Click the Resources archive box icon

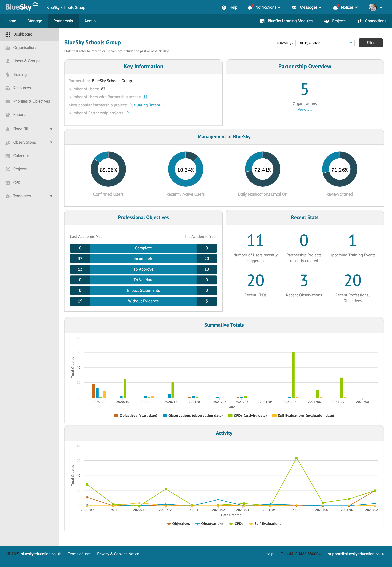tap(8, 88)
